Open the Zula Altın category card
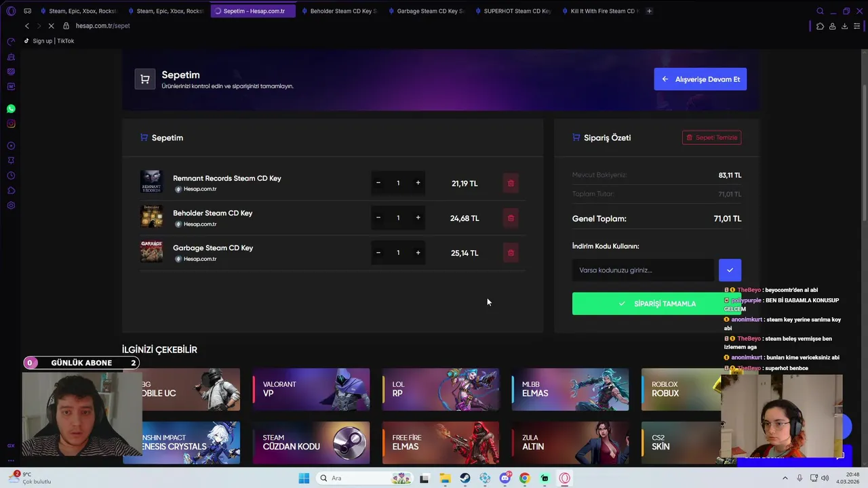Viewport: 868px width, 488px height. pyautogui.click(x=570, y=443)
